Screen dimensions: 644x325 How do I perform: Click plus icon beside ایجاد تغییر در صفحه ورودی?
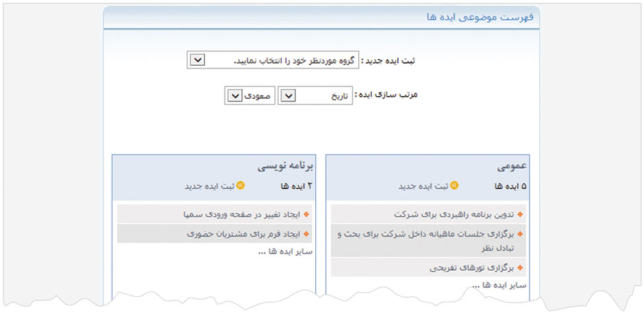point(306,215)
